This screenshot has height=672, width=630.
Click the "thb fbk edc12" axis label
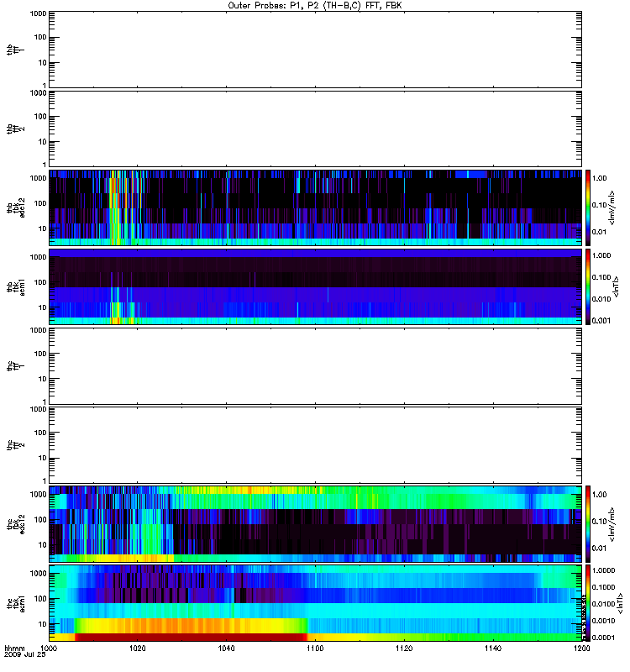[16, 207]
